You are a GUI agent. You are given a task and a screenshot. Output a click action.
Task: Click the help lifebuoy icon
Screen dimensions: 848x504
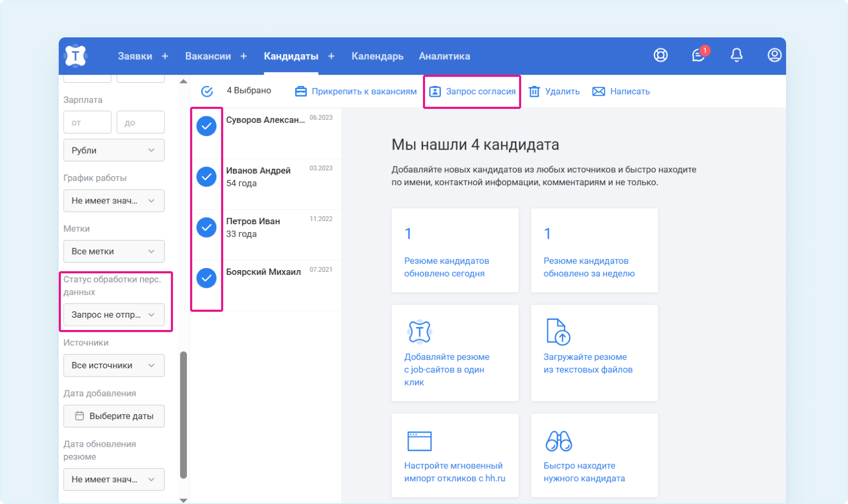661,56
